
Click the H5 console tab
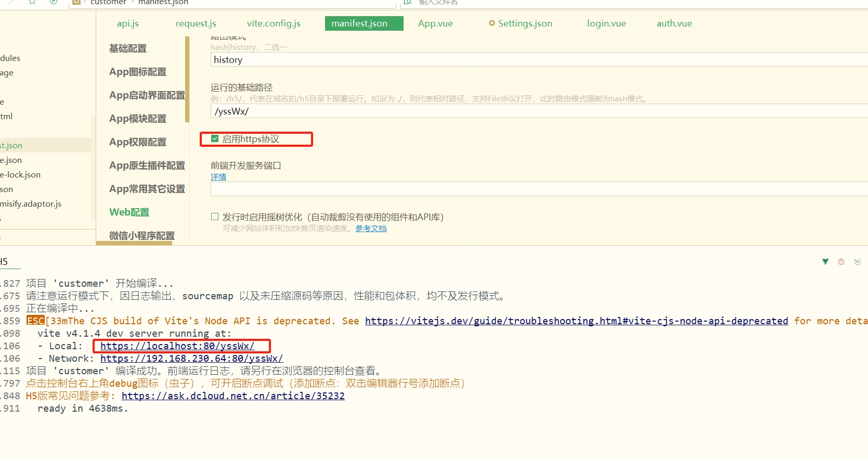[4, 262]
